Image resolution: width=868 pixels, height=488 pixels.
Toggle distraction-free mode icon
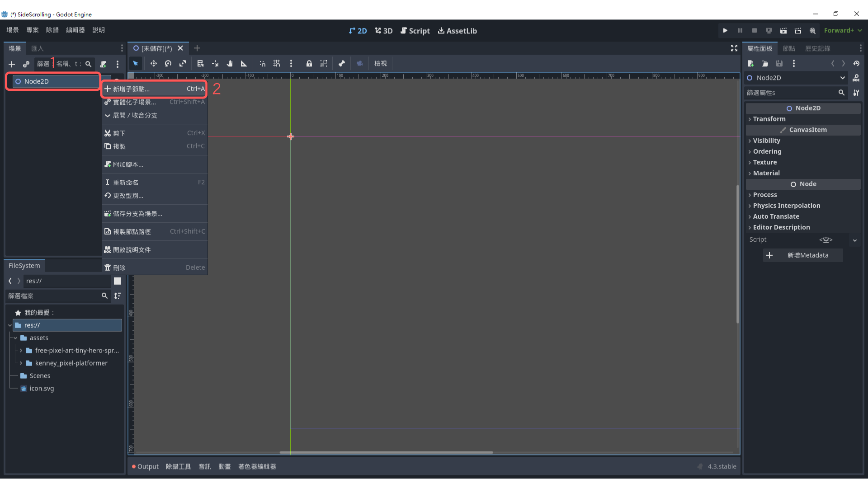point(734,48)
